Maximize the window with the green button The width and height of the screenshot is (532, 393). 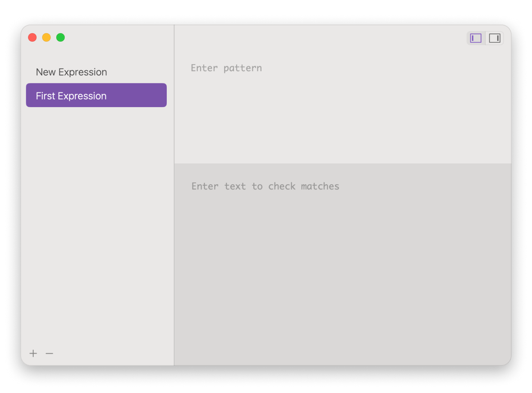(x=60, y=38)
